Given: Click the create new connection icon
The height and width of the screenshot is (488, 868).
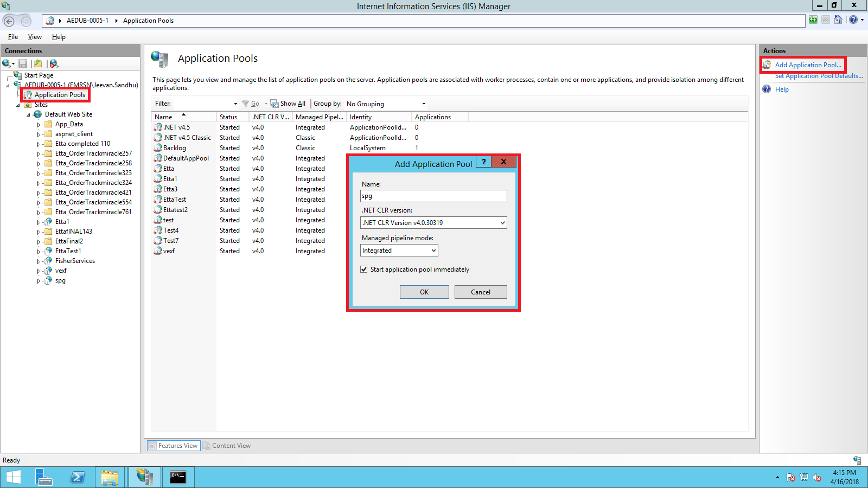Looking at the screenshot, I should tap(8, 63).
